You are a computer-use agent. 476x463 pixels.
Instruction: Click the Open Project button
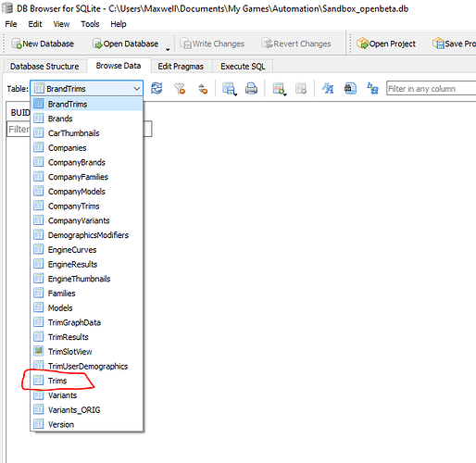(x=386, y=44)
